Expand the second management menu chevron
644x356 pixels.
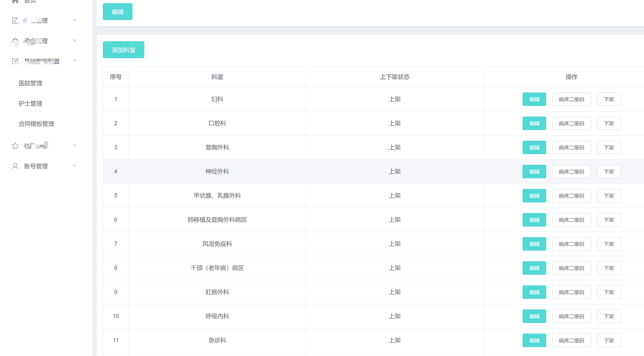(74, 40)
